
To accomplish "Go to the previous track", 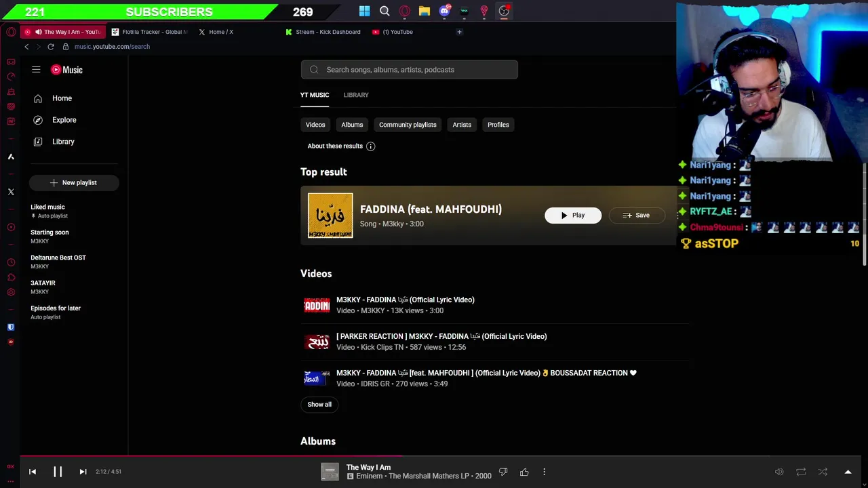I will [33, 472].
